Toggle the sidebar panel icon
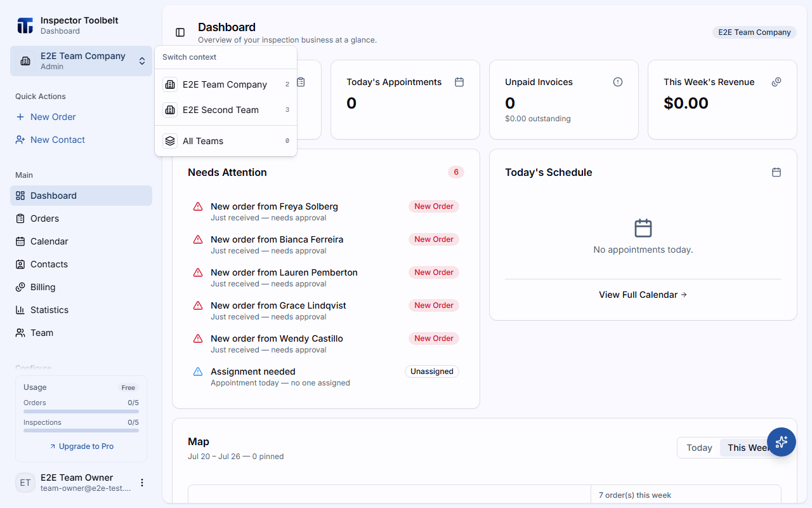The height and width of the screenshot is (508, 812). pos(180,32)
